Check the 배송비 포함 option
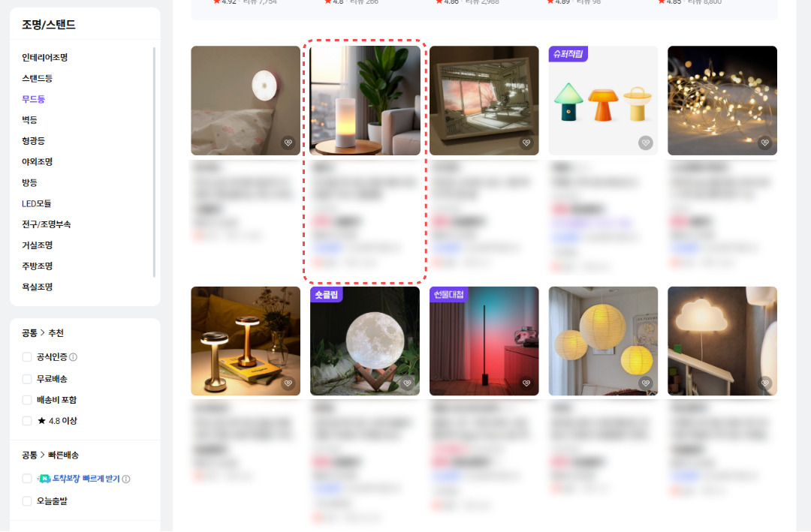The image size is (811, 532). (27, 400)
